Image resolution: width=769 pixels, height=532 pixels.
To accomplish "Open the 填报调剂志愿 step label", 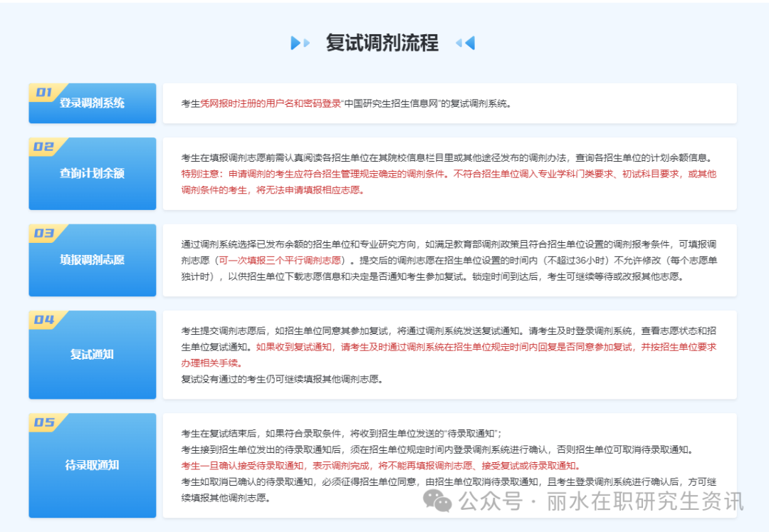I will coord(92,260).
